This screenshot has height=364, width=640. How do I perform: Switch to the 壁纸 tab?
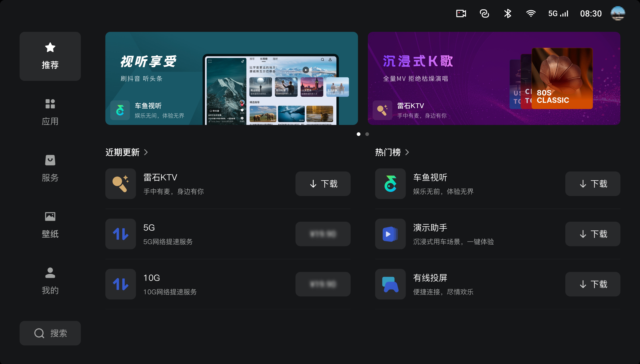tap(50, 225)
